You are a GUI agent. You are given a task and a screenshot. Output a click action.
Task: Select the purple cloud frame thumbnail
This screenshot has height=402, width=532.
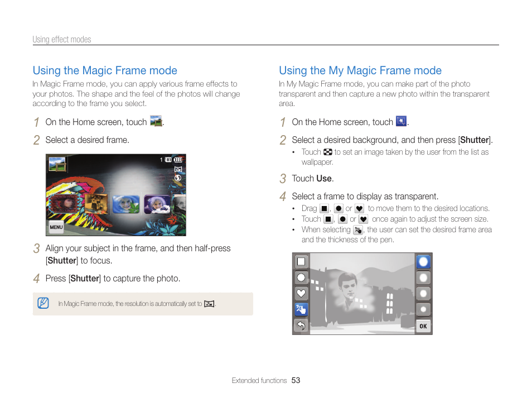[x=157, y=204]
